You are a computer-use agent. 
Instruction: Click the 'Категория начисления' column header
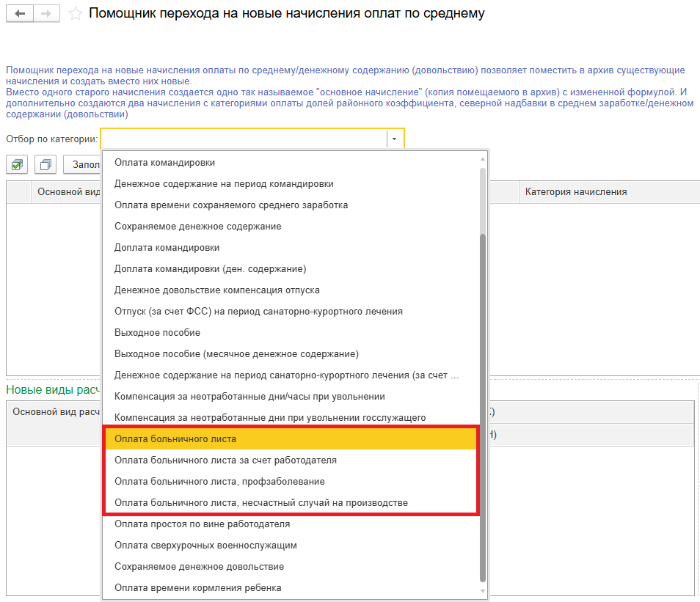point(575,192)
